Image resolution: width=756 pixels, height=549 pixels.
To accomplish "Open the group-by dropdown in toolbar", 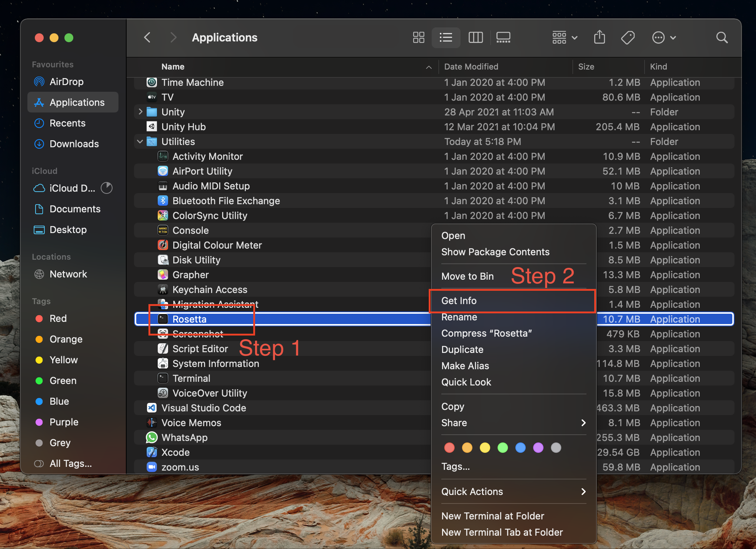I will point(564,38).
